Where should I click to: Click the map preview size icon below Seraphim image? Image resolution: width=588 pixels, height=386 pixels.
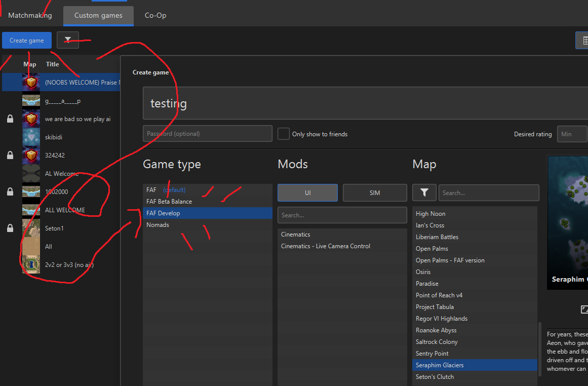584,310
